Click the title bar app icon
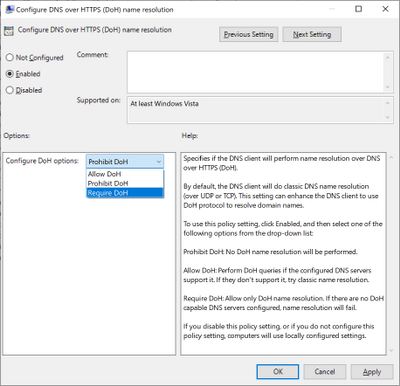 [x=9, y=9]
